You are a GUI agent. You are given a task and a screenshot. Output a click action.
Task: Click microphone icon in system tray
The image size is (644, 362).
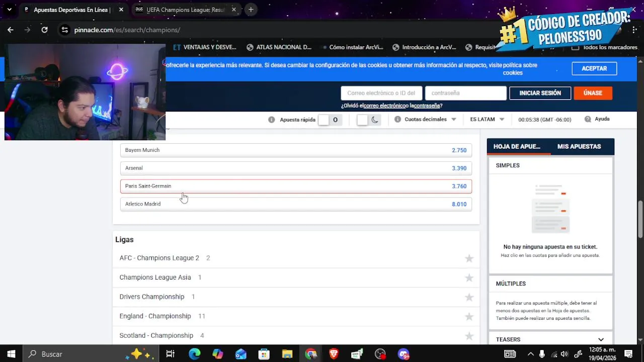click(542, 354)
